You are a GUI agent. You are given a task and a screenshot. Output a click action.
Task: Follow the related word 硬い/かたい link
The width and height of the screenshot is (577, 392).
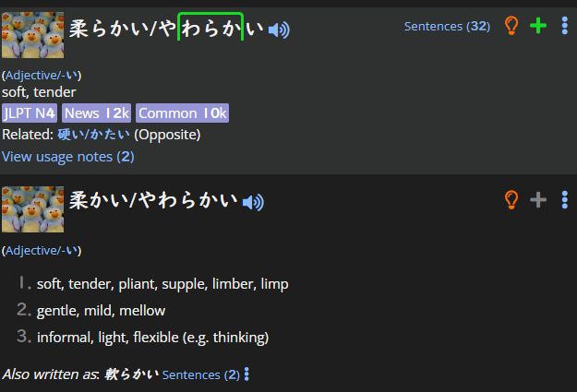[93, 135]
